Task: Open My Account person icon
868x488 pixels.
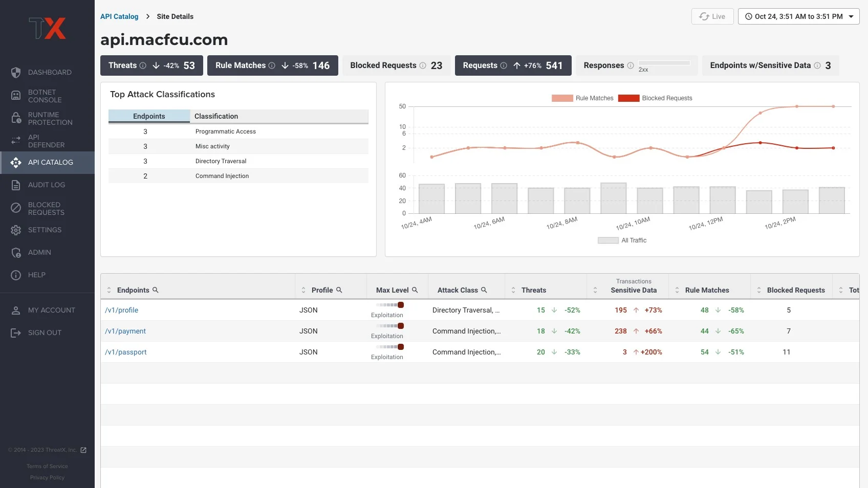Action: coord(16,310)
